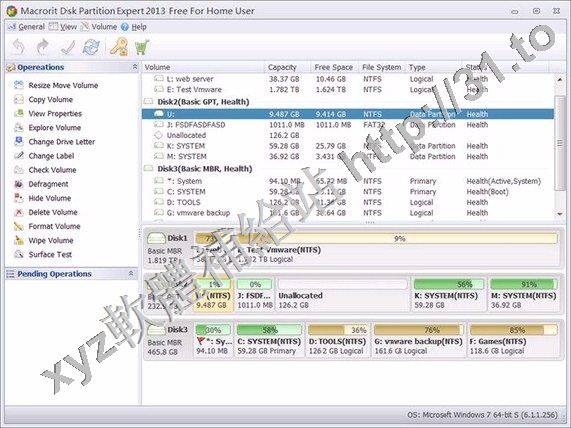The height and width of the screenshot is (428, 571).
Task: Click Resize Move Volume operation text
Action: [x=63, y=85]
